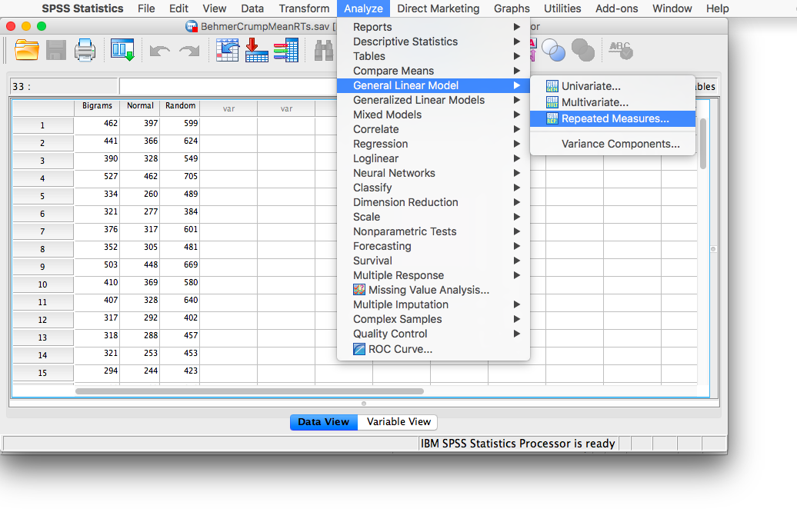Select the Random column header
Screen dimensions: 797x532
point(180,106)
